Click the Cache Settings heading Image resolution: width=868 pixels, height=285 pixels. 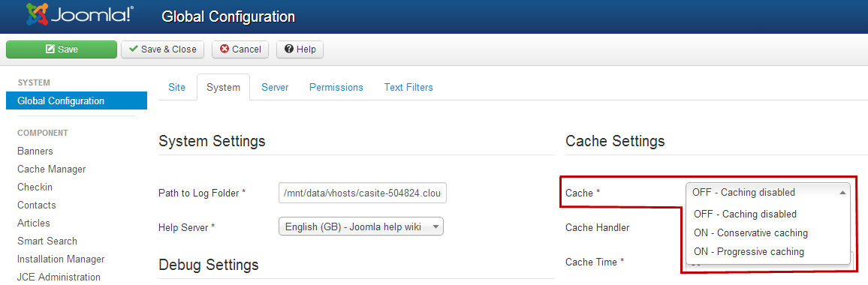[x=615, y=141]
